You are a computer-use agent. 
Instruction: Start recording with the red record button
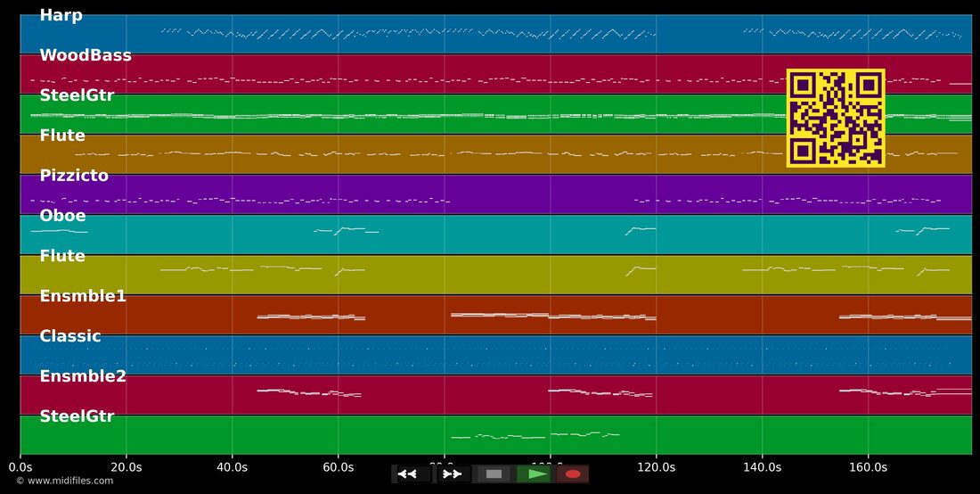(573, 474)
